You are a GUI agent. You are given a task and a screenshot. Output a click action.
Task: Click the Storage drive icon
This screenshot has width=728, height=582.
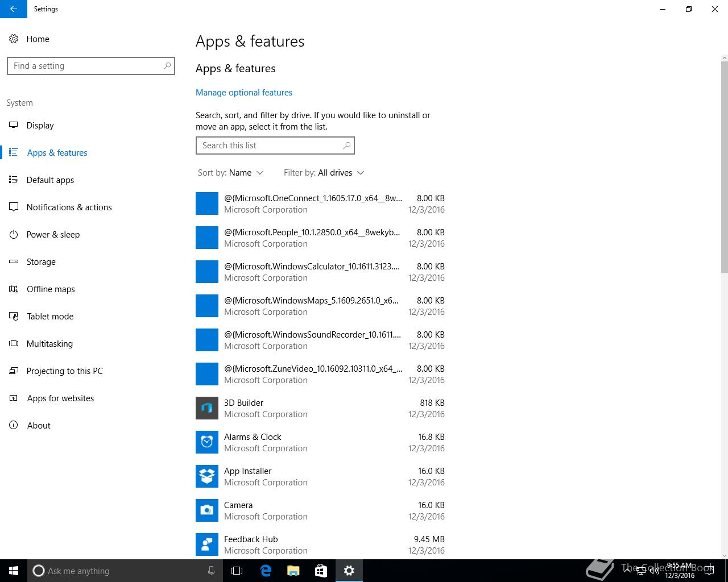pos(14,261)
